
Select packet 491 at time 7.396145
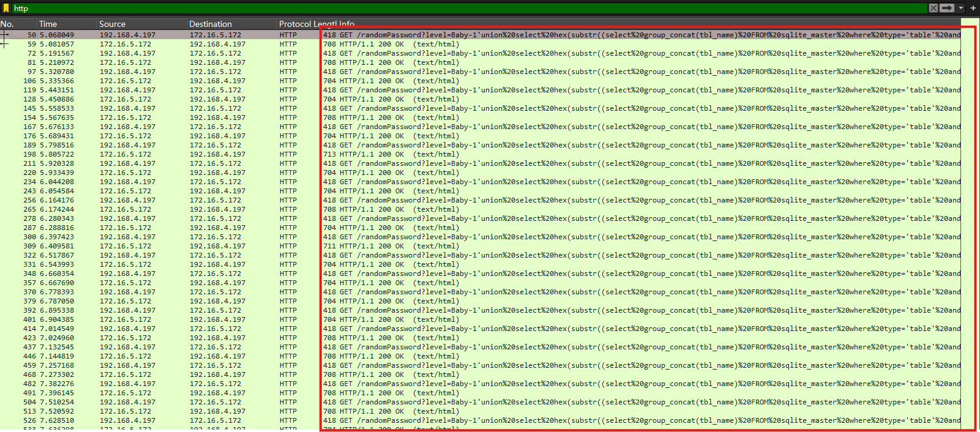click(481, 393)
